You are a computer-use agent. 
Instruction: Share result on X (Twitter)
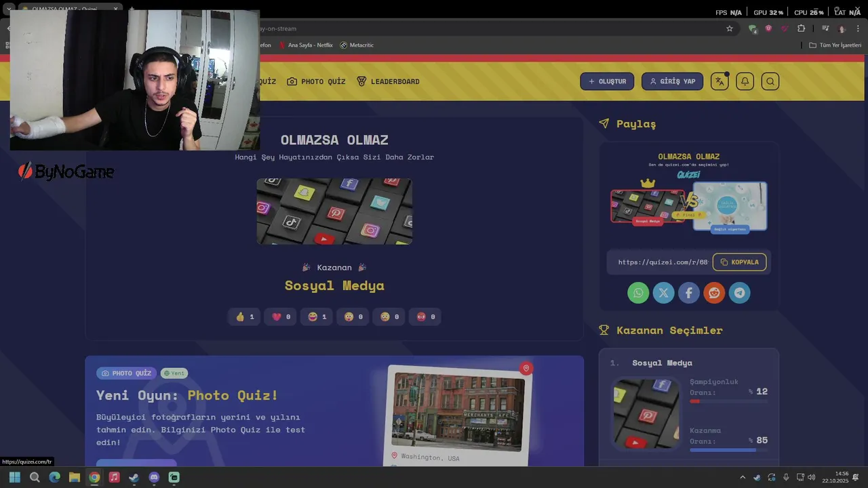click(663, 293)
